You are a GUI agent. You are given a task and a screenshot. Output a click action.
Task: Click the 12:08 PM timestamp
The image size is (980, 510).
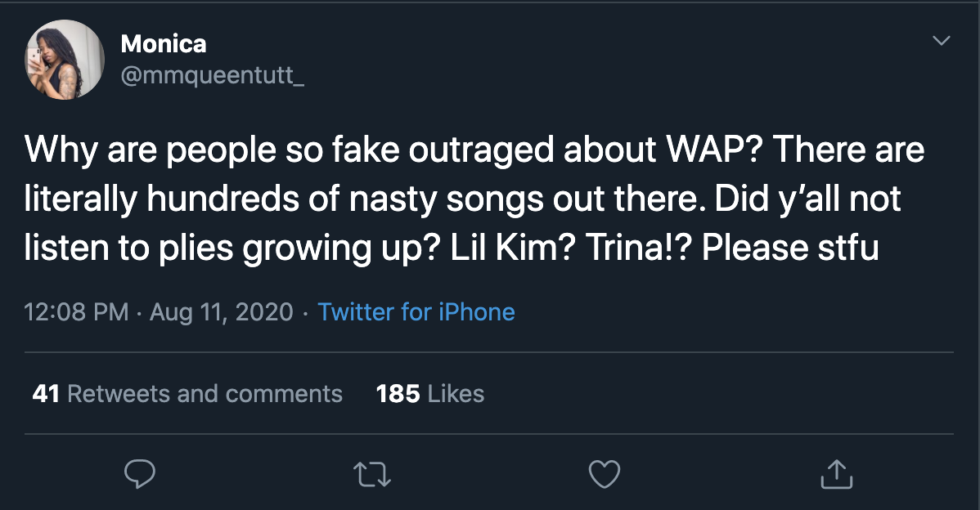76,311
